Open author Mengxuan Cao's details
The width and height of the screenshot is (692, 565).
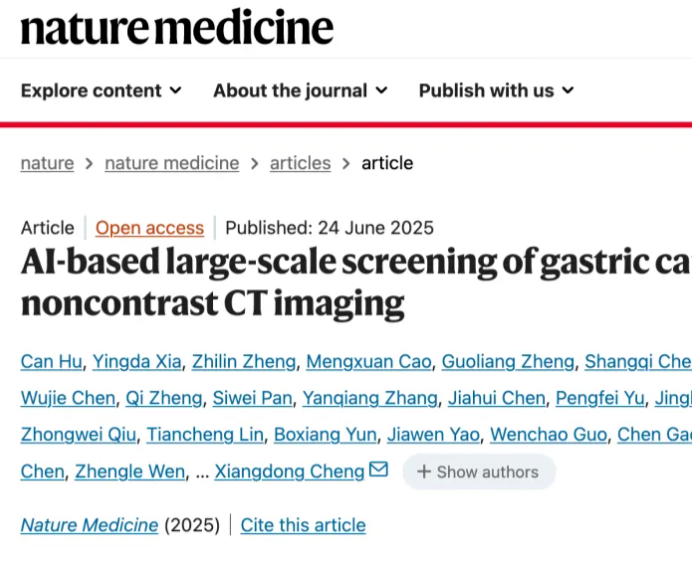(367, 362)
